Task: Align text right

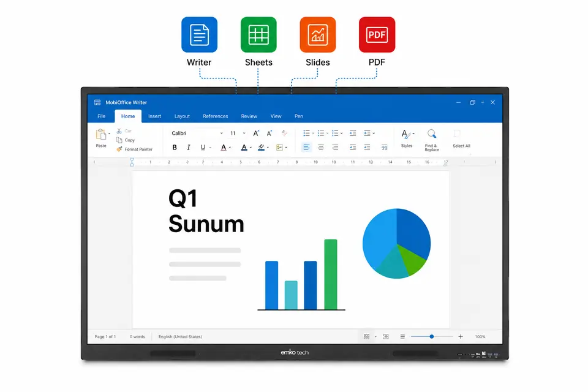Action: click(x=335, y=148)
